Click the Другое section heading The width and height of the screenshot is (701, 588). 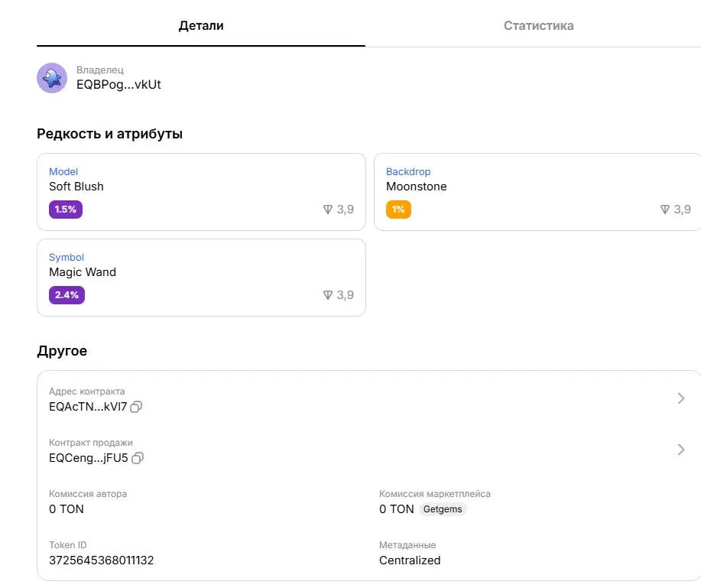tap(62, 351)
